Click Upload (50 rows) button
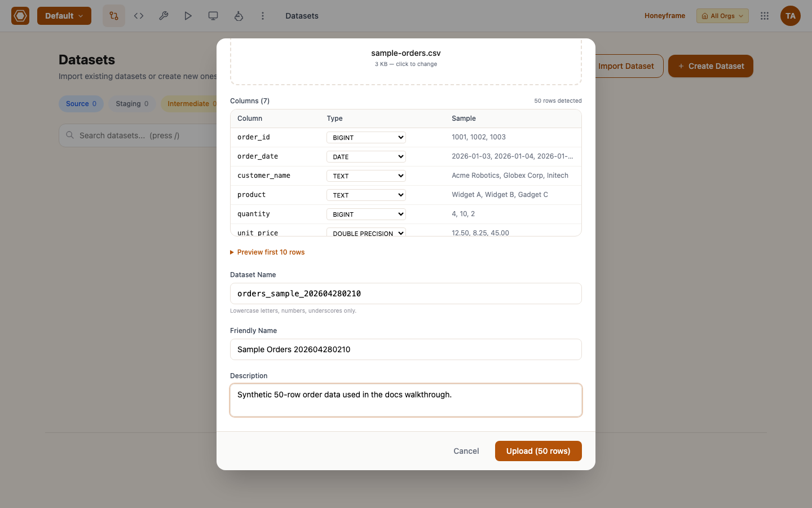 [x=539, y=451]
